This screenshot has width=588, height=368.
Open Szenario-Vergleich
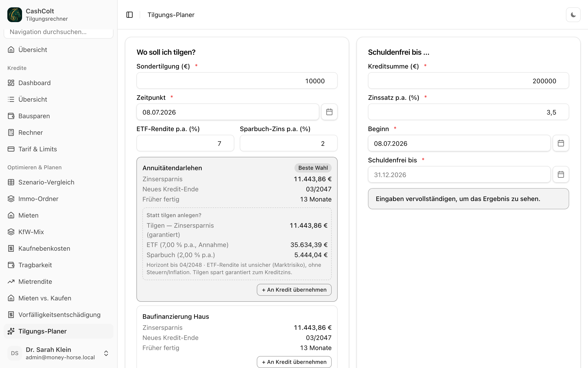point(59,182)
